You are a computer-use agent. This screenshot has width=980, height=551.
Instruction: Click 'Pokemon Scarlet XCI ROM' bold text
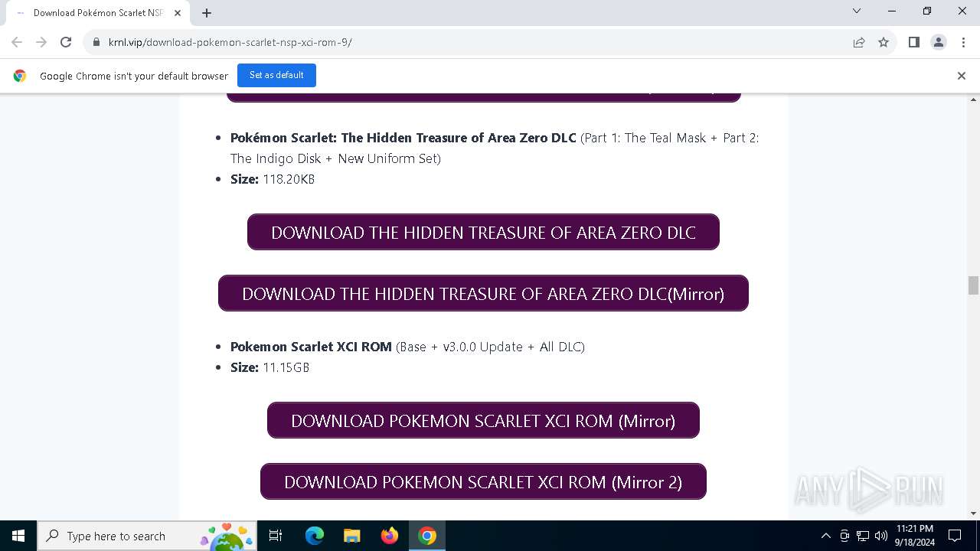(x=311, y=347)
